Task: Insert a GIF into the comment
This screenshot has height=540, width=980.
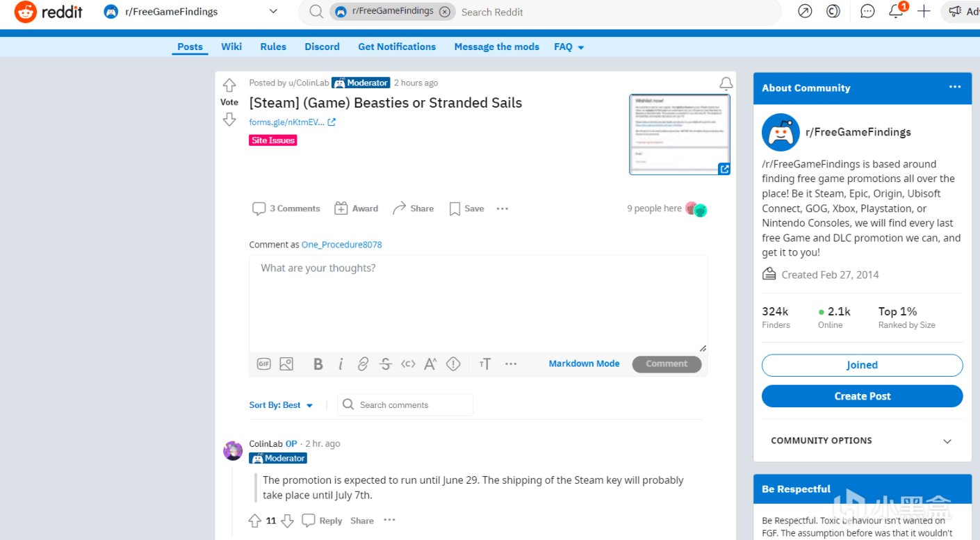Action: 263,363
